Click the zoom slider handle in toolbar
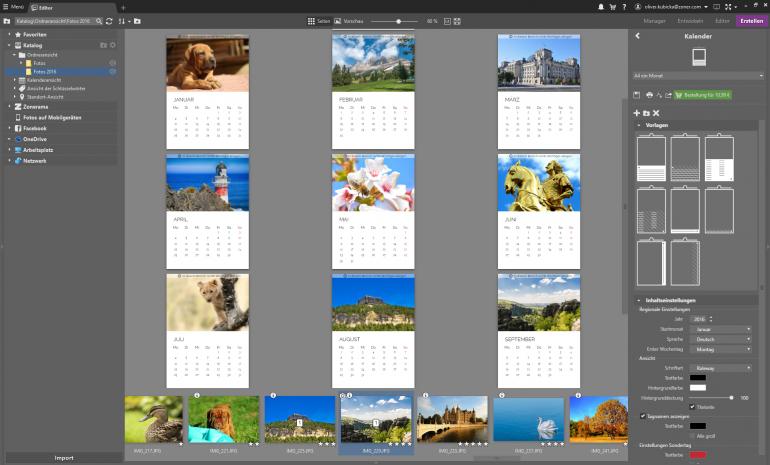 399,21
